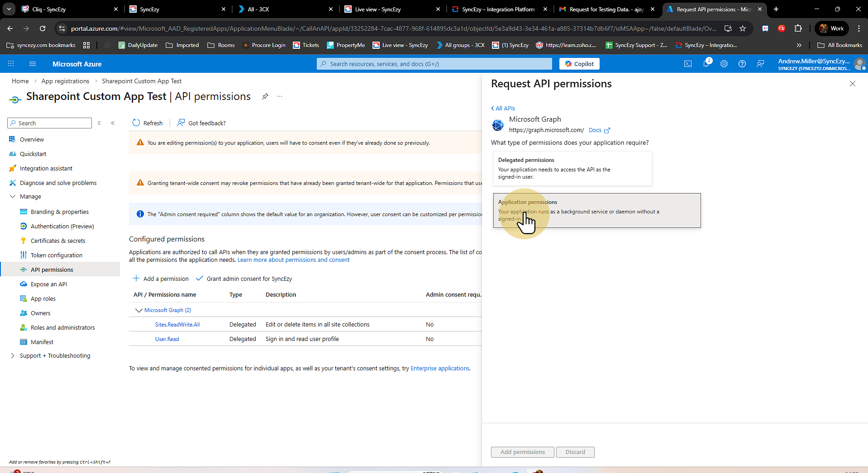This screenshot has height=473, width=868.
Task: Collapse the Manage section in sidebar
Action: pyautogui.click(x=13, y=197)
